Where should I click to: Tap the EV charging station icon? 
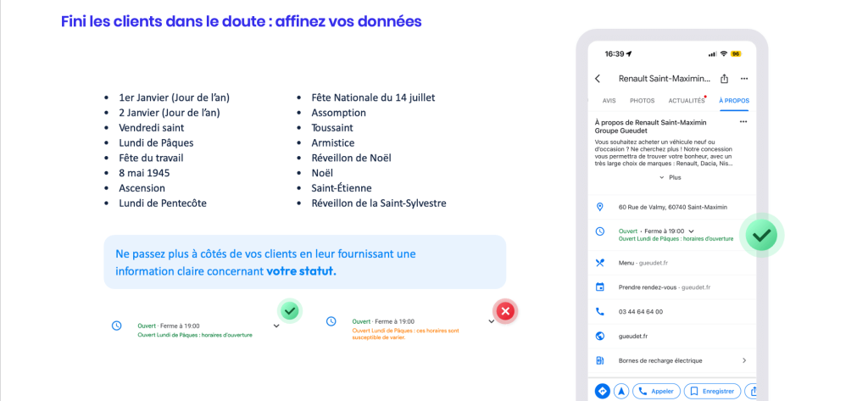(x=599, y=360)
